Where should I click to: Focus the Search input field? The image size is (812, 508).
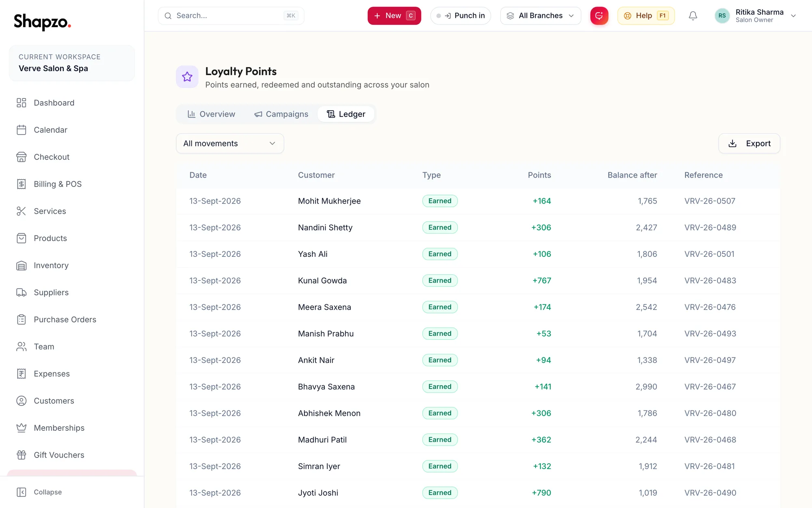click(x=231, y=16)
